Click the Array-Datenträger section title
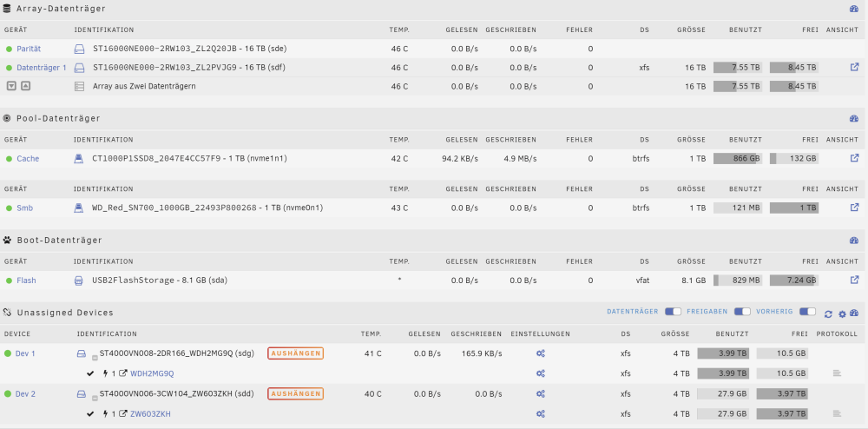 61,9
